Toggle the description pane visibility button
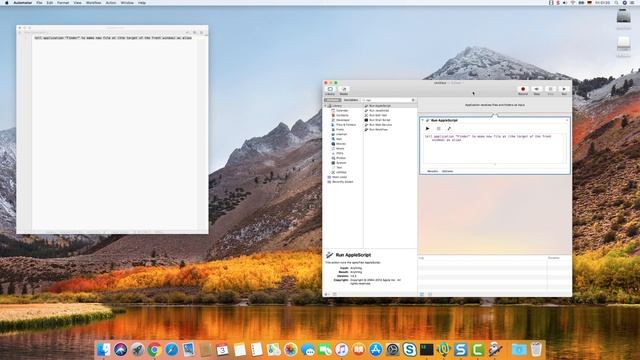 pyautogui.click(x=334, y=294)
